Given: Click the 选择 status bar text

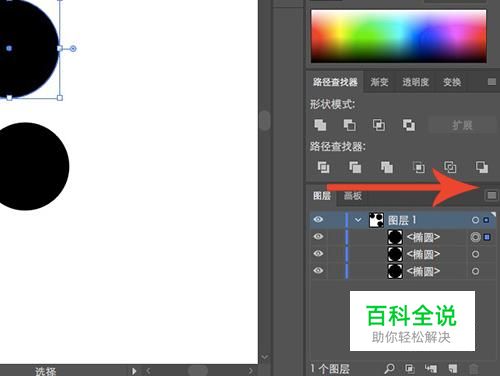Looking at the screenshot, I should pos(46,371).
